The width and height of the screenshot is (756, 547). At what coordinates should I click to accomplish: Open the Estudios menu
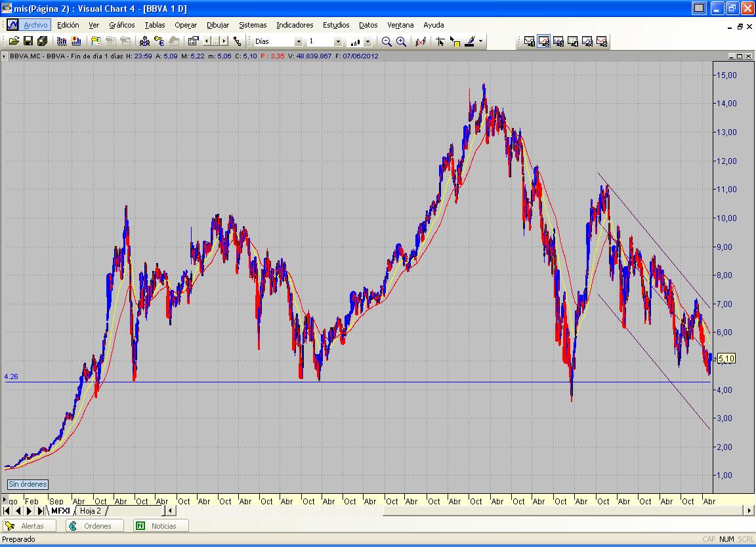coord(336,25)
